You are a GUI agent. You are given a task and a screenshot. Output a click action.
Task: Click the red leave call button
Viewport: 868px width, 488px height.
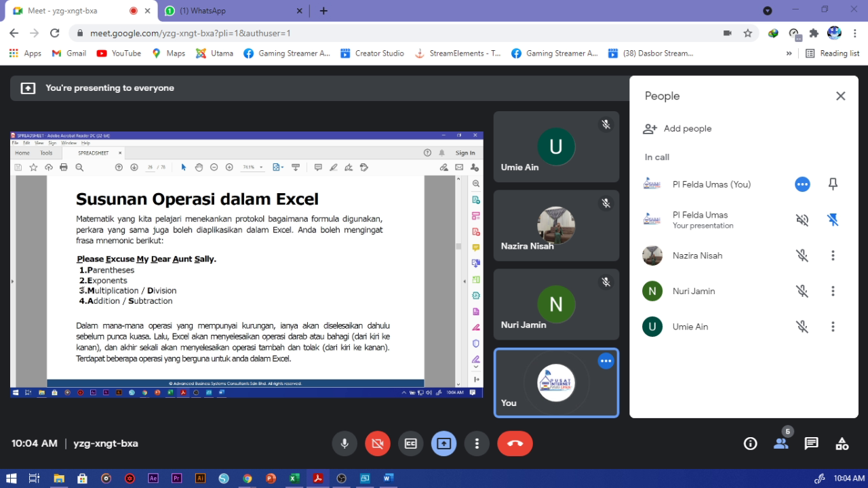(x=515, y=443)
